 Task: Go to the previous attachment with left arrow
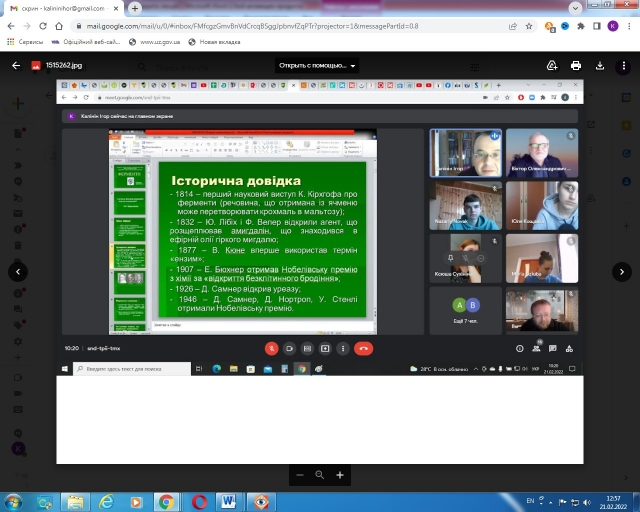pyautogui.click(x=18, y=272)
